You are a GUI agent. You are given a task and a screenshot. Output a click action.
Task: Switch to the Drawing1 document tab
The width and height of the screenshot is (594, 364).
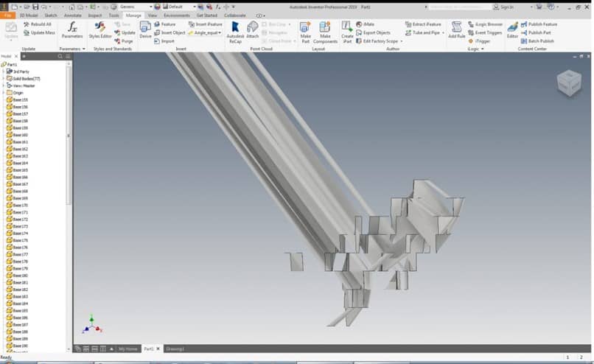pyautogui.click(x=175, y=349)
